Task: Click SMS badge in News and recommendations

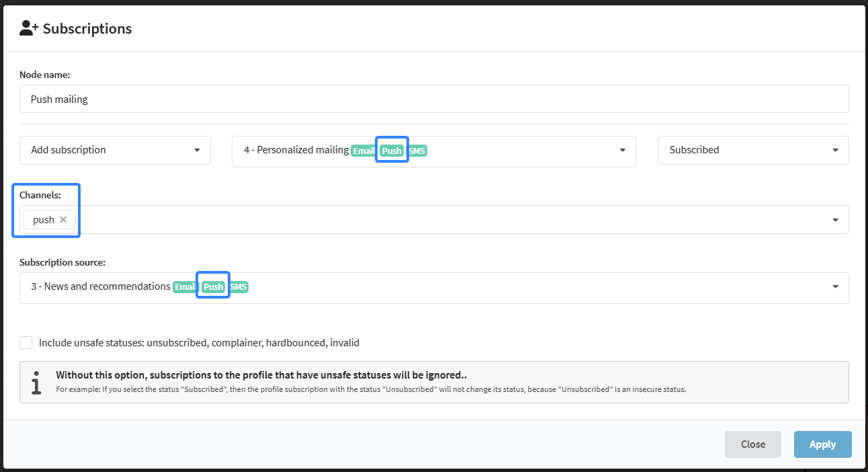Action: click(x=238, y=287)
